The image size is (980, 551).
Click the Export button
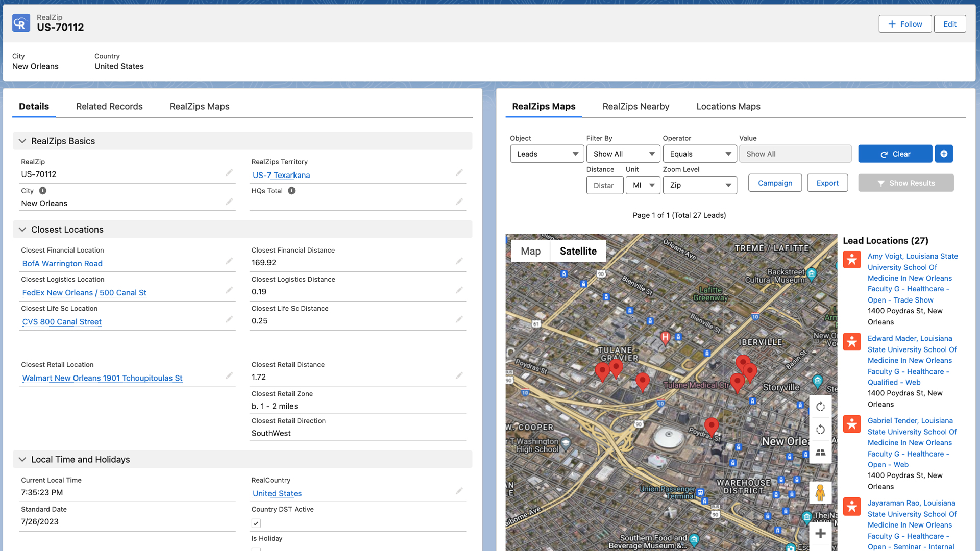pyautogui.click(x=827, y=183)
